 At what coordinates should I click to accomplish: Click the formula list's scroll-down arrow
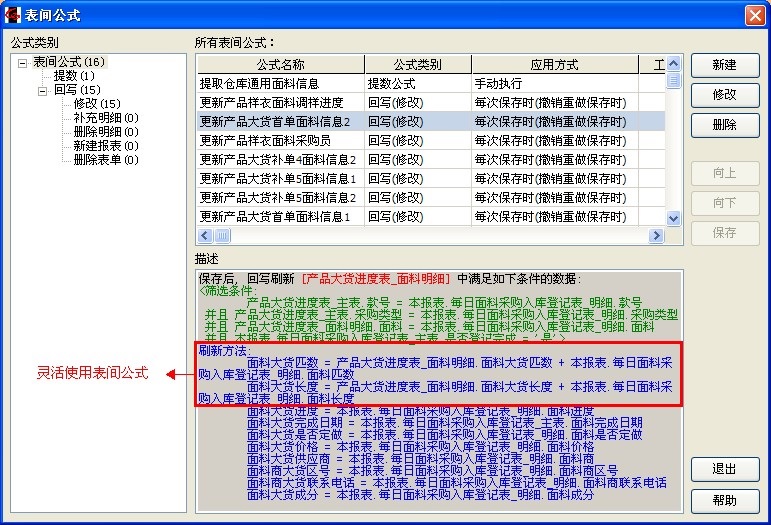point(674,219)
